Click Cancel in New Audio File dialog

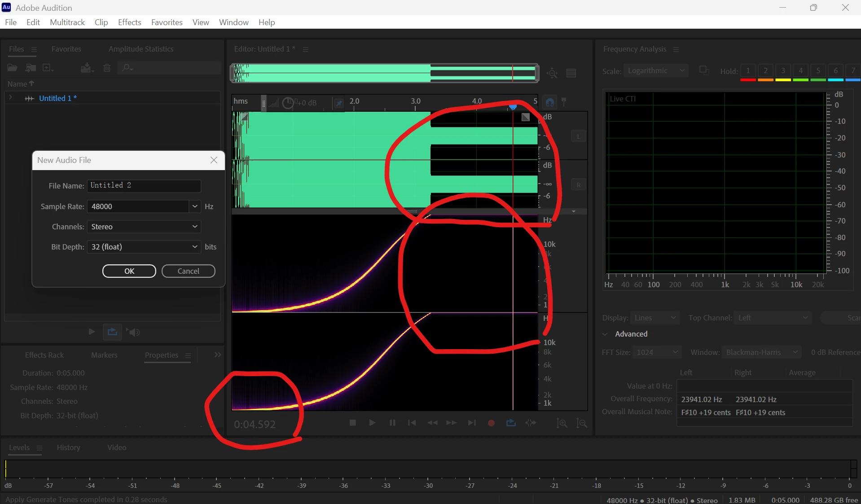(189, 271)
